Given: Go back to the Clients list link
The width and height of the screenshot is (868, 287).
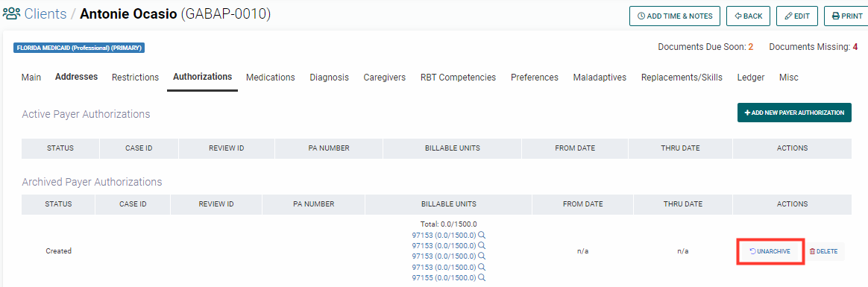Looking at the screenshot, I should [x=45, y=14].
